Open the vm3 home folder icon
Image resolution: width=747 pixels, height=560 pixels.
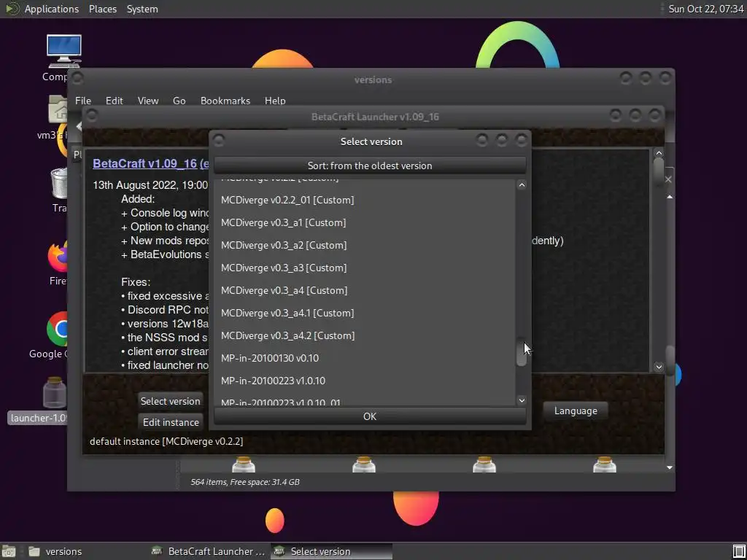(x=58, y=109)
